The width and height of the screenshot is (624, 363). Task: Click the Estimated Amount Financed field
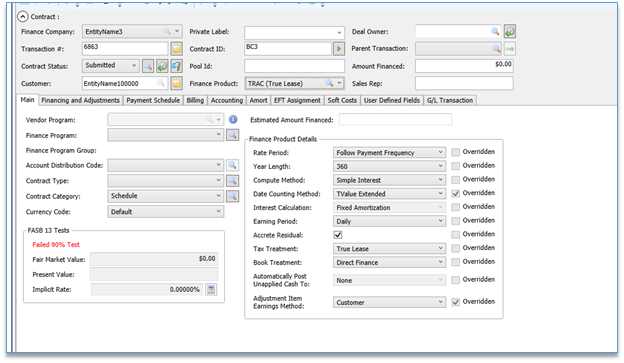click(x=395, y=119)
